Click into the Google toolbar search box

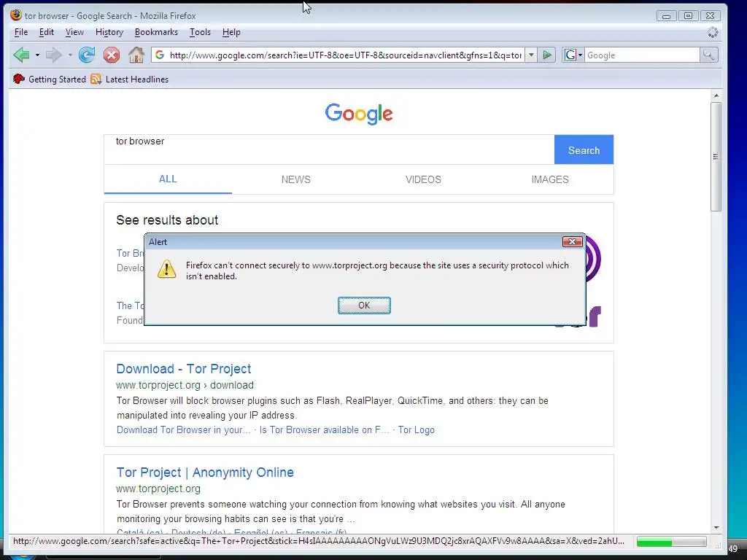point(642,55)
